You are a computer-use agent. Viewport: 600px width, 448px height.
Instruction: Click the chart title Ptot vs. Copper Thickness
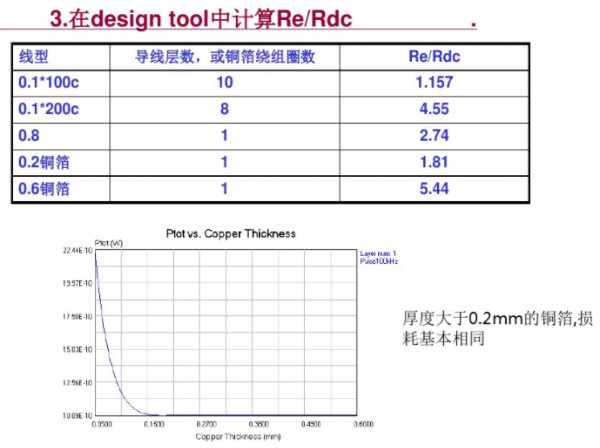230,233
